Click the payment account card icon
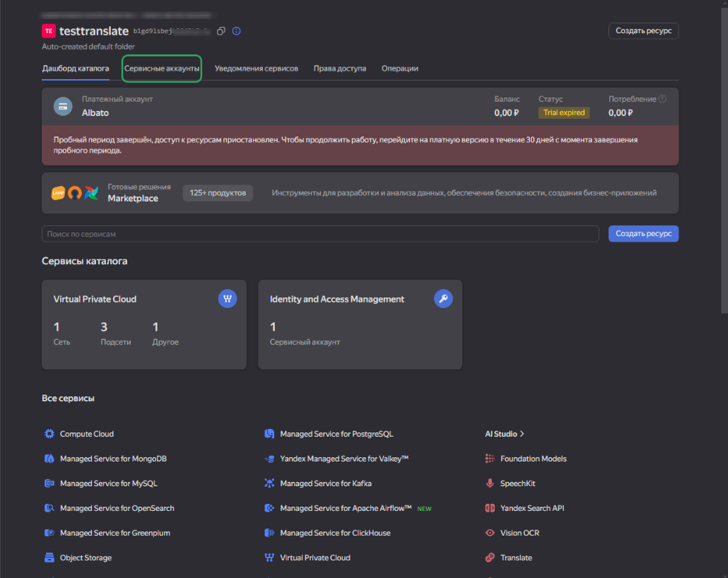The width and height of the screenshot is (728, 578). (64, 106)
